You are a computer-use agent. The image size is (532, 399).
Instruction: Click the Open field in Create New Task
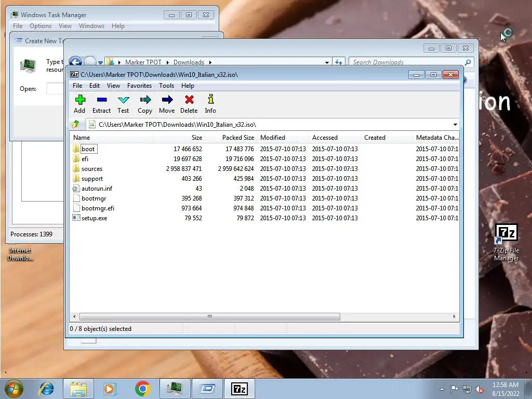click(x=55, y=89)
